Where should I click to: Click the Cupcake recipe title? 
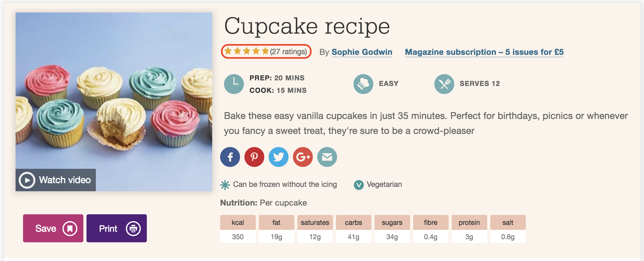(x=307, y=26)
